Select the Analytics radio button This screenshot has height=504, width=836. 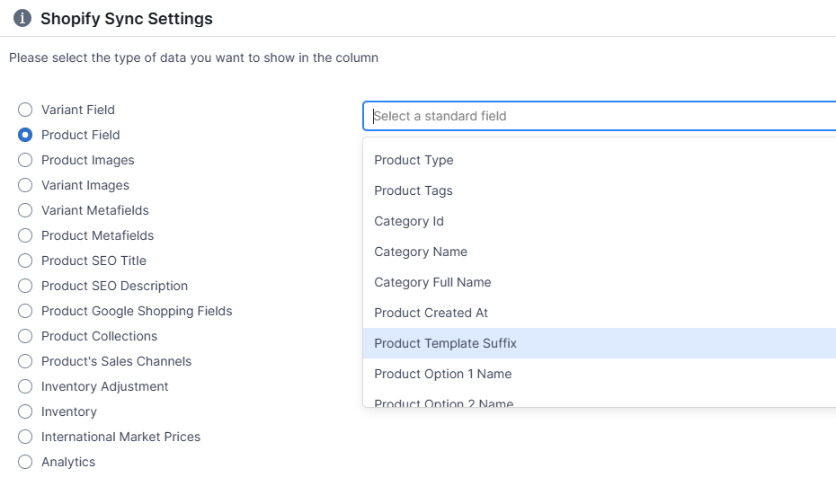tap(25, 462)
